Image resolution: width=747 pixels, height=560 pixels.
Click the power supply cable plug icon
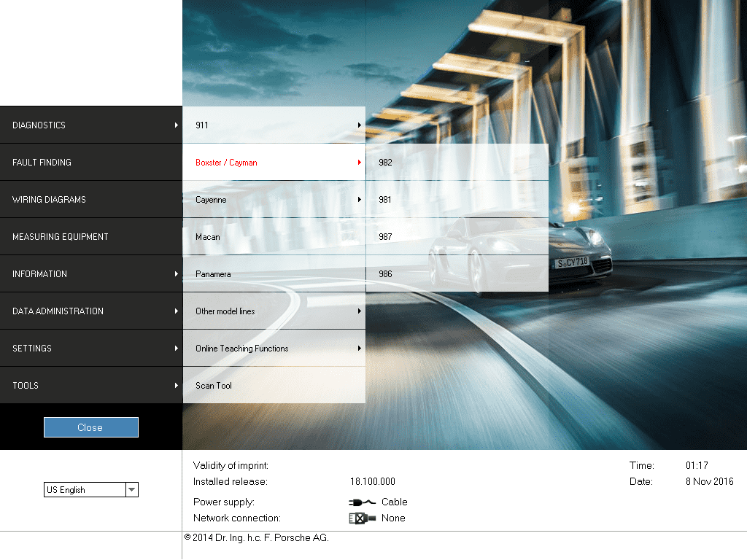tap(362, 502)
